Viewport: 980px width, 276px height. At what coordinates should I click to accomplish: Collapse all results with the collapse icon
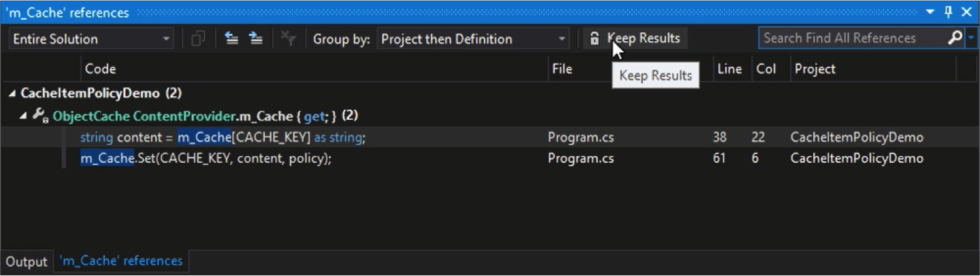231,39
